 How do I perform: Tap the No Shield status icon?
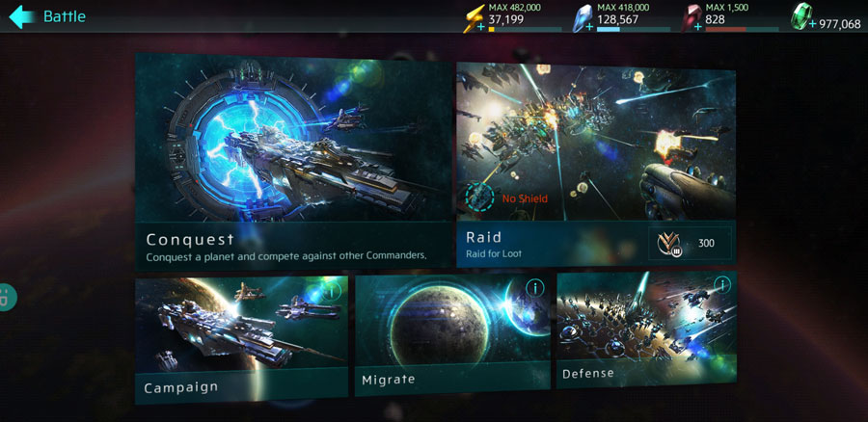479,196
